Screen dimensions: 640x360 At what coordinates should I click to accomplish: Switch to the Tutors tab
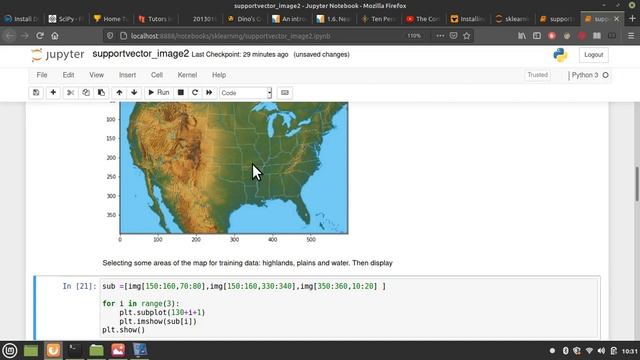pyautogui.click(x=155, y=19)
